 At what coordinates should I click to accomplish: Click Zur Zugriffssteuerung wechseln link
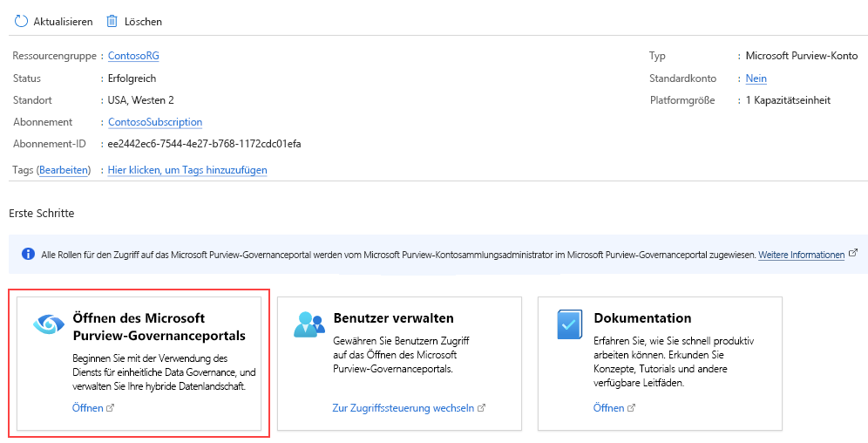[x=403, y=408]
